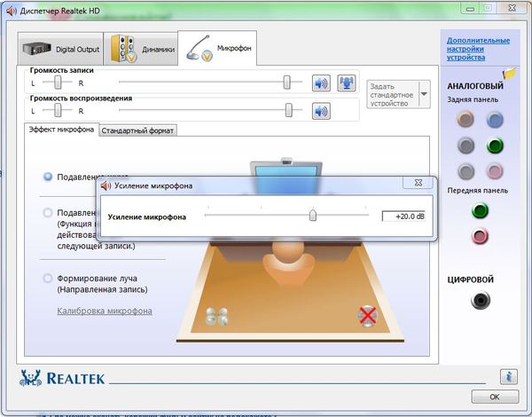Click the black digital output jack
The width and height of the screenshot is (532, 417).
481,300
